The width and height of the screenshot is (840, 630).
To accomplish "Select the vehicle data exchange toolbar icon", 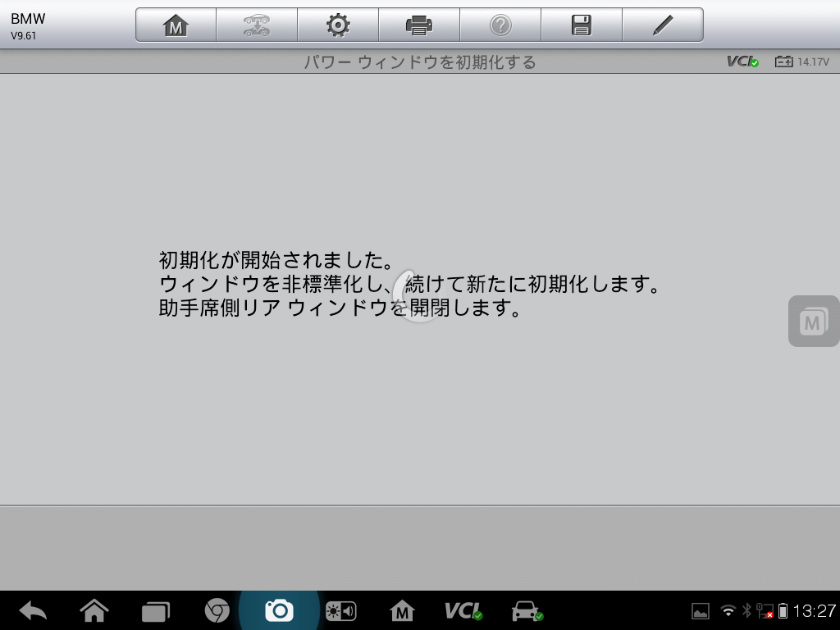I will click(x=255, y=25).
